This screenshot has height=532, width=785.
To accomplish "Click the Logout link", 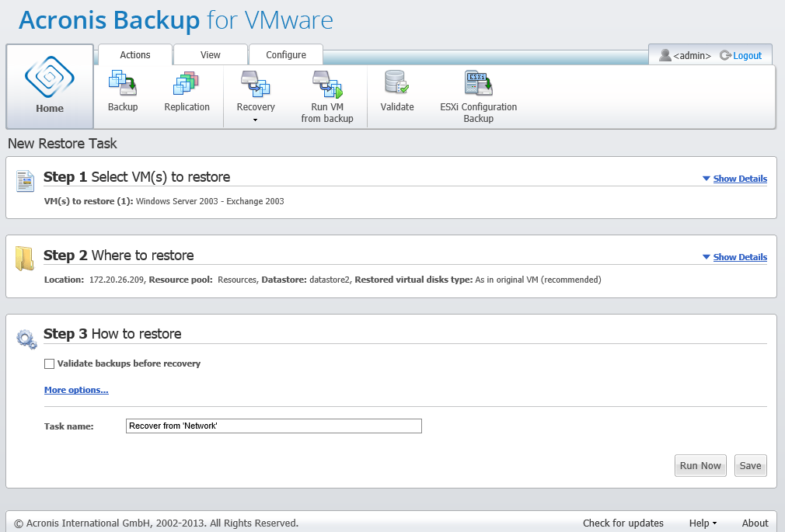I will coord(748,56).
